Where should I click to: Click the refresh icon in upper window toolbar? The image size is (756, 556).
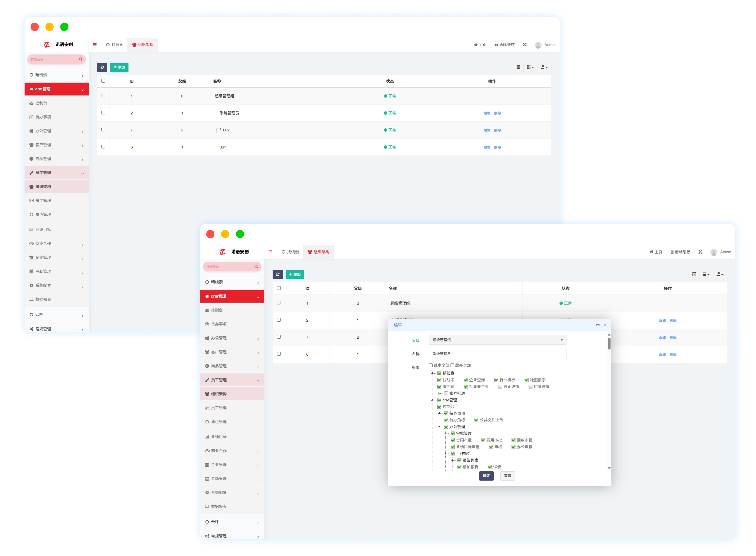click(102, 67)
